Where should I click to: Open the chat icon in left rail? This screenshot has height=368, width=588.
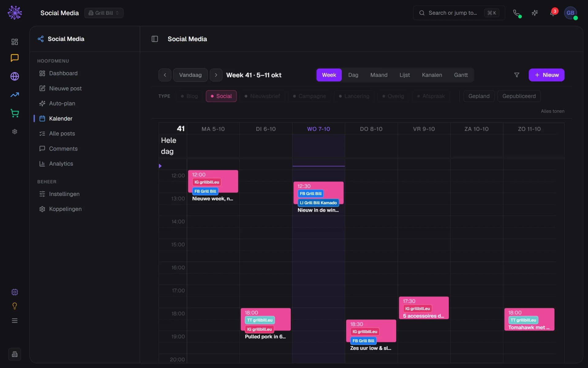click(15, 58)
